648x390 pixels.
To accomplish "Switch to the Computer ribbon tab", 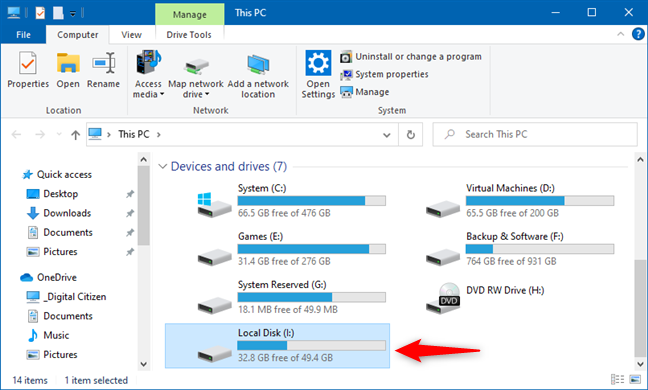I will (78, 35).
